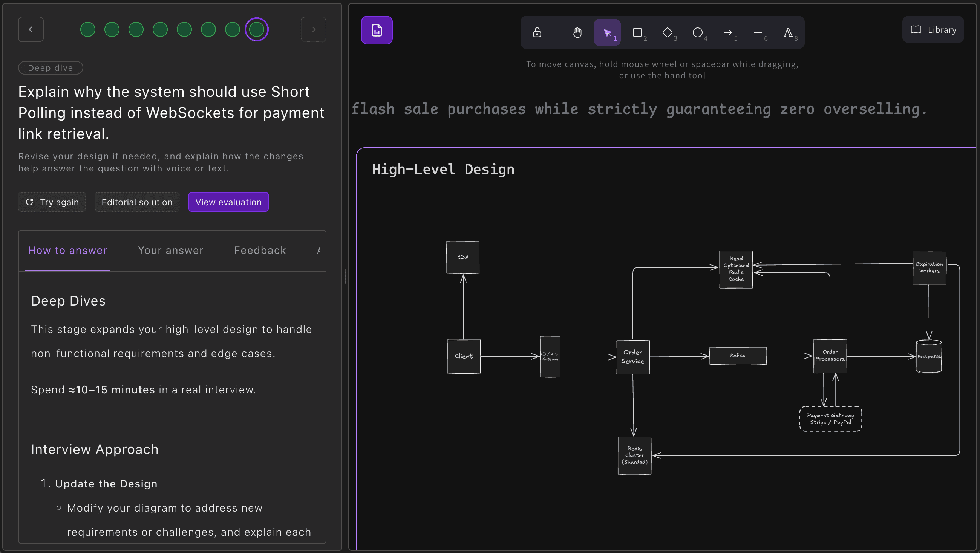This screenshot has width=980, height=553.
Task: Select Redis Cluster (Sharded) box
Action: click(635, 455)
